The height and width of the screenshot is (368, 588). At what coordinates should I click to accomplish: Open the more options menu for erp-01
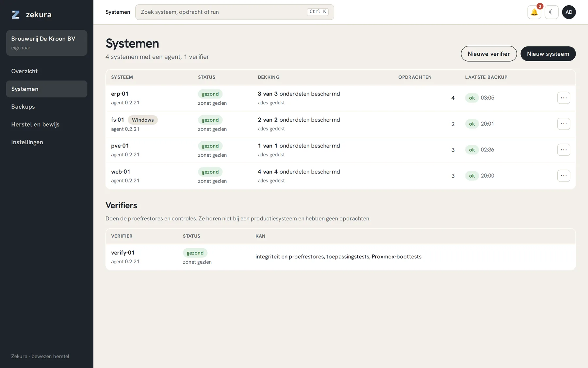(563, 98)
